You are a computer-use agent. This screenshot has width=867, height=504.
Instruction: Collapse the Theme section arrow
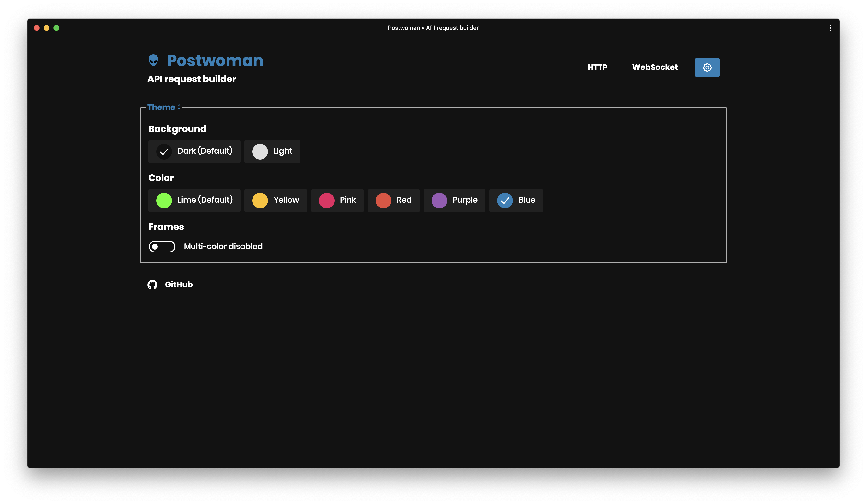click(179, 107)
